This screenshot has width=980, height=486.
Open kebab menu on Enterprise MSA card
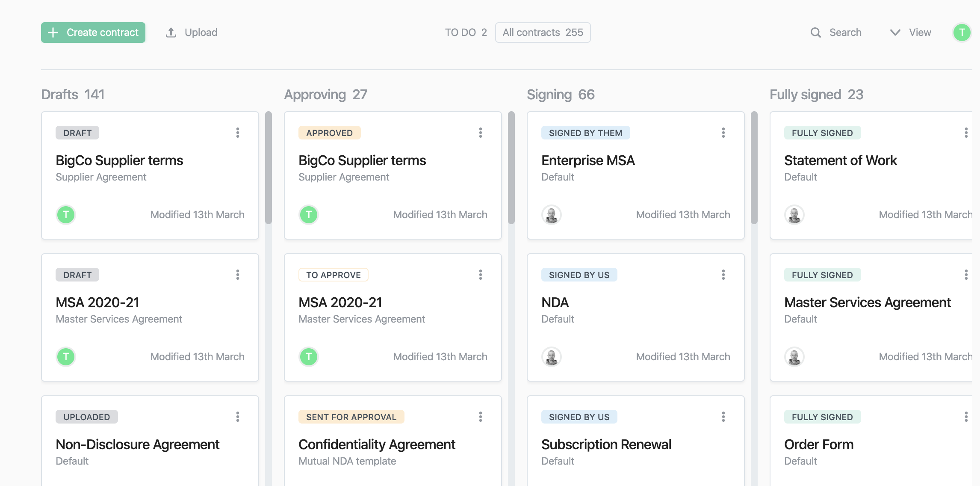pyautogui.click(x=723, y=133)
